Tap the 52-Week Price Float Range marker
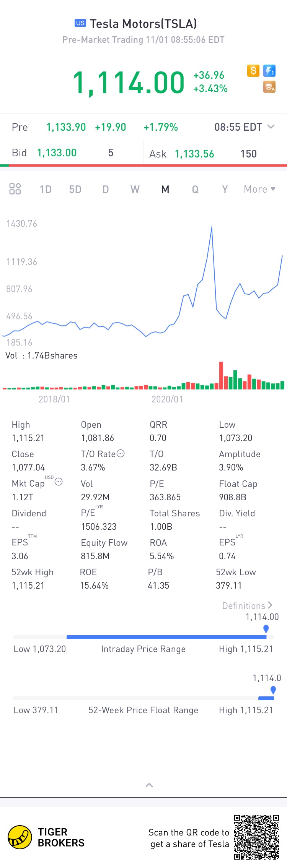This screenshot has height=868, width=287. point(273,690)
